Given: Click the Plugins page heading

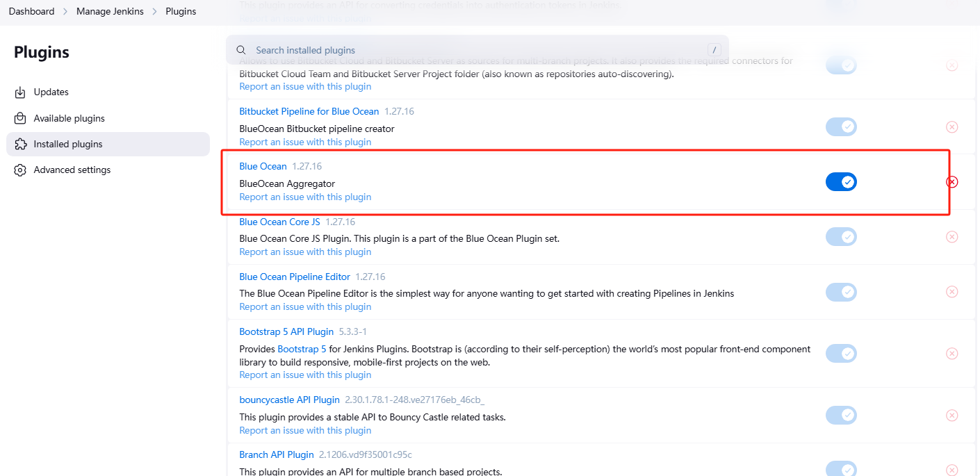Looking at the screenshot, I should [42, 52].
